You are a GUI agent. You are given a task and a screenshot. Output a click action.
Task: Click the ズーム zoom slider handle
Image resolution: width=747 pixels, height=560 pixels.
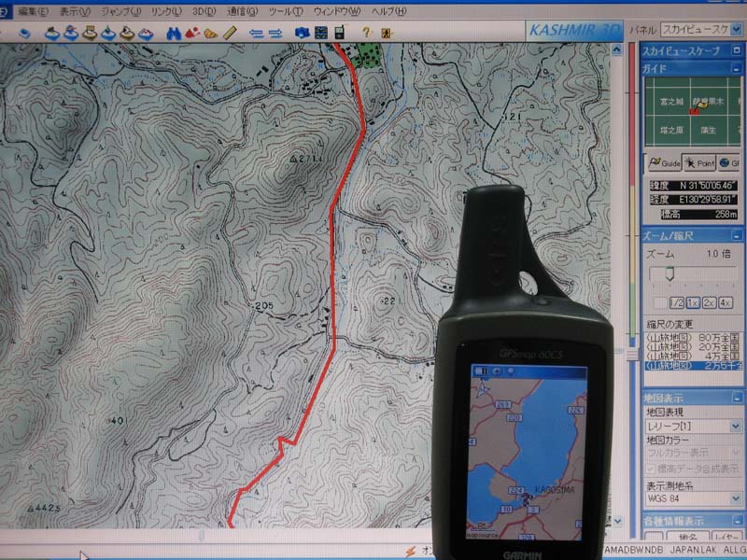tap(668, 273)
